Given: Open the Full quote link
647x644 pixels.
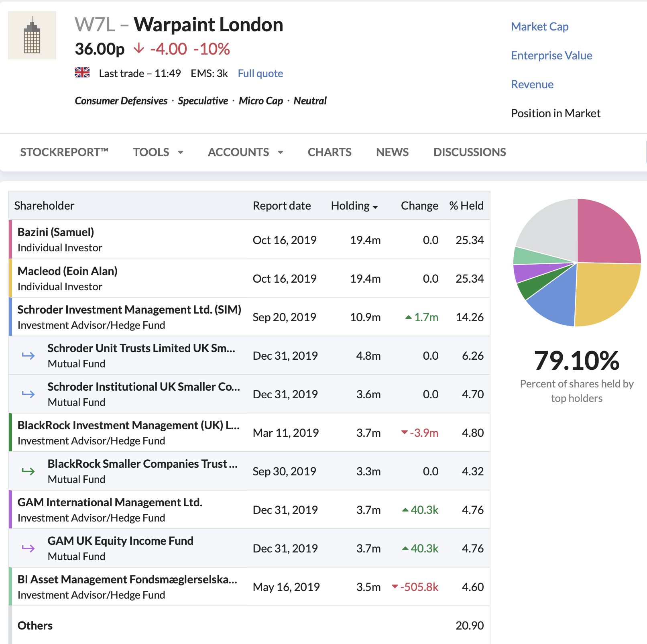Looking at the screenshot, I should (x=260, y=73).
